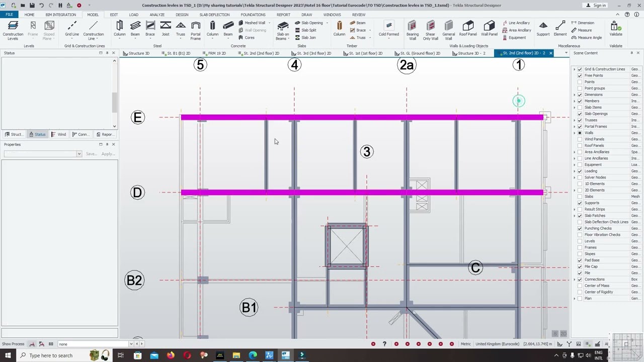Expand the Grid & Construction Lines node
This screenshot has height=362, width=644.
point(575,69)
